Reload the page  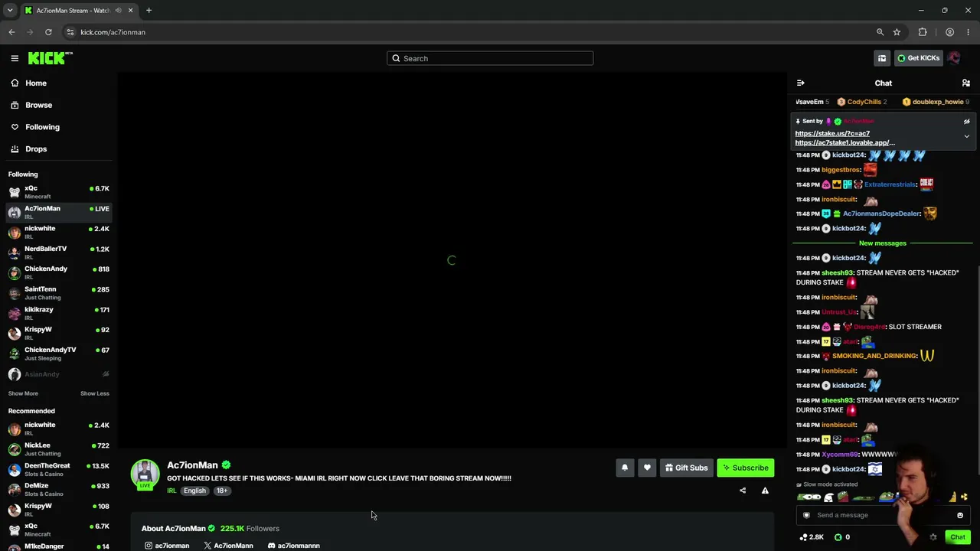pos(48,32)
